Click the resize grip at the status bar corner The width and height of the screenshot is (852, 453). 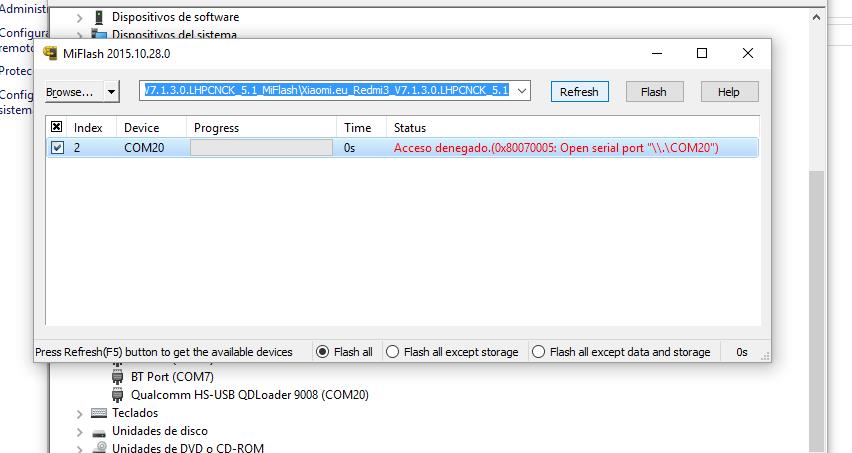pos(765,356)
